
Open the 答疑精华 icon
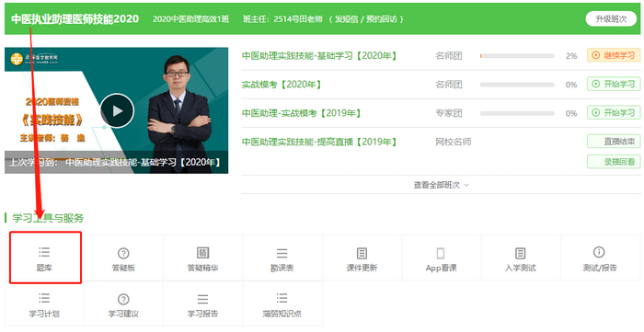203,252
